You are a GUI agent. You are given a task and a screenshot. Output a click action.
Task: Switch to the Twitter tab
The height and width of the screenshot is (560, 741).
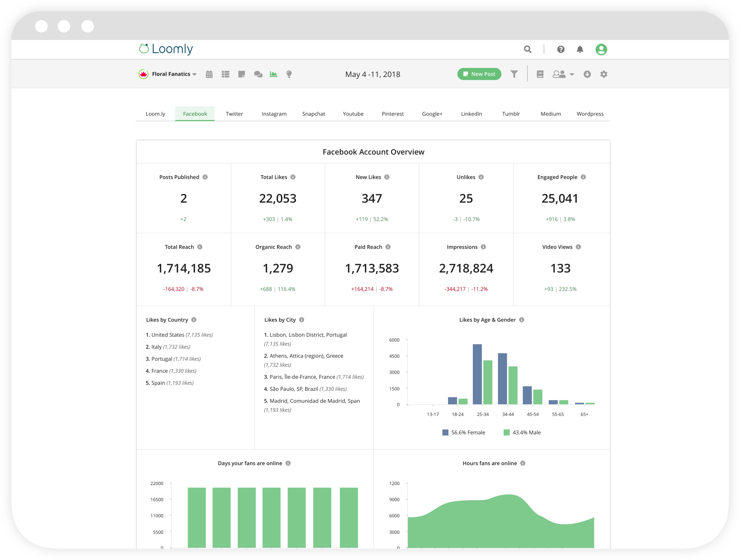point(234,114)
